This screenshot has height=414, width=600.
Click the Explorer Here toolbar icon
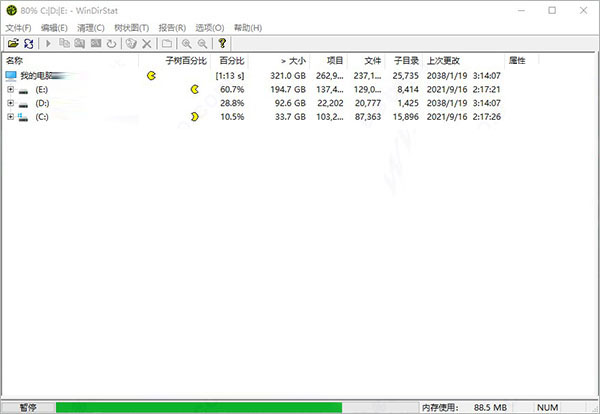(x=80, y=43)
